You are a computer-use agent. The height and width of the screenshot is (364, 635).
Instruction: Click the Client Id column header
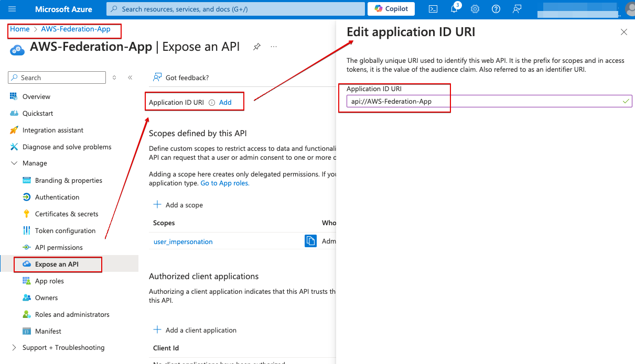pos(166,348)
